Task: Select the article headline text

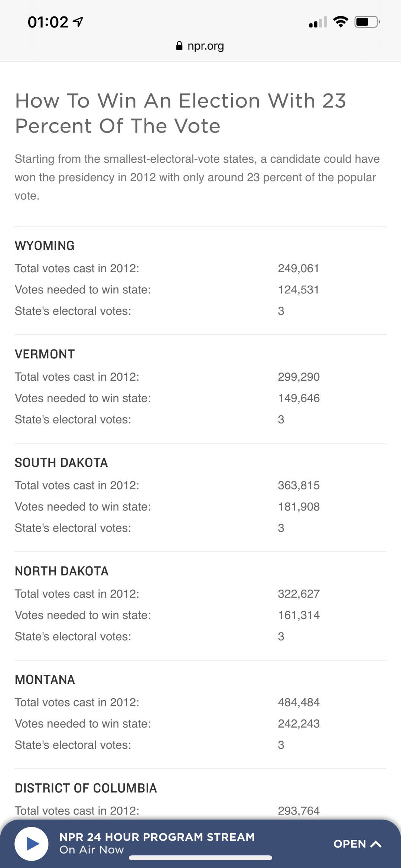Action: 180,113
